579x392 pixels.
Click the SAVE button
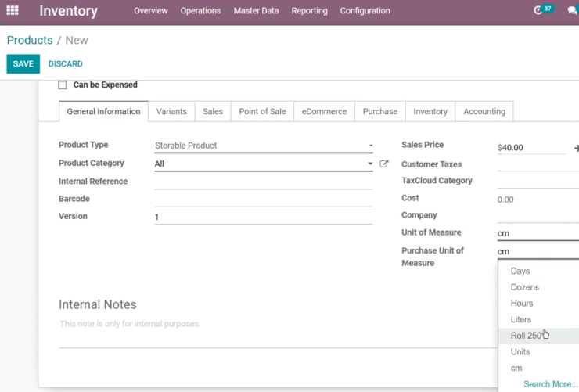[23, 64]
